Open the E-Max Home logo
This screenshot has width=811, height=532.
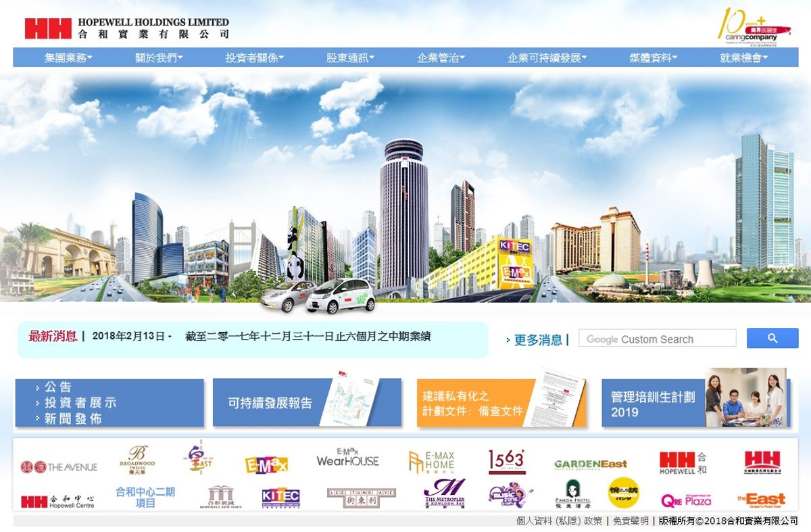431,462
